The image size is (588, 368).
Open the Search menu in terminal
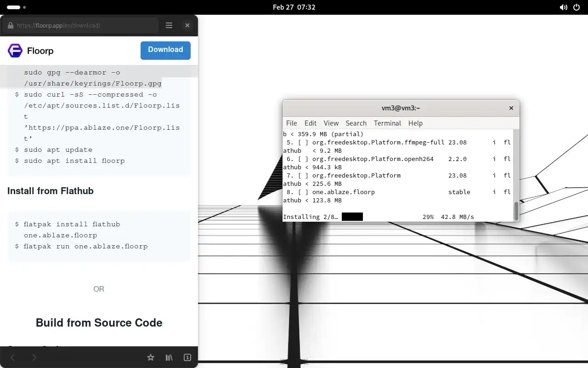356,123
